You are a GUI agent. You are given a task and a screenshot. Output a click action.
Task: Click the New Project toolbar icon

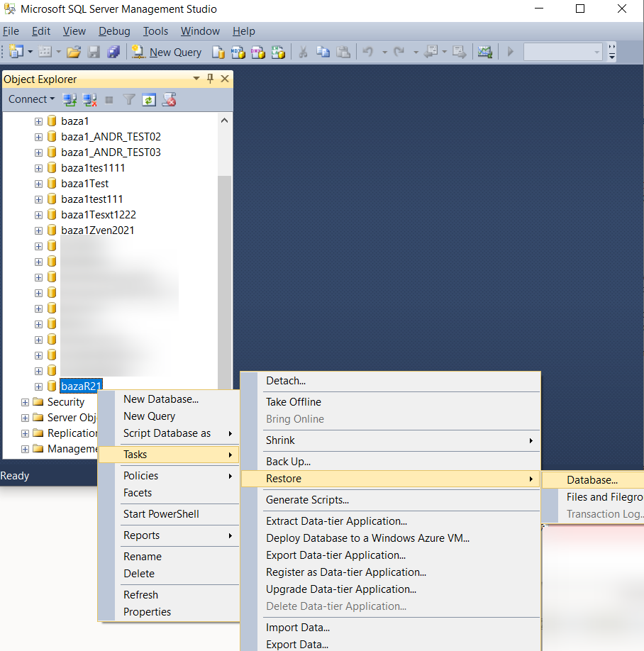16,52
